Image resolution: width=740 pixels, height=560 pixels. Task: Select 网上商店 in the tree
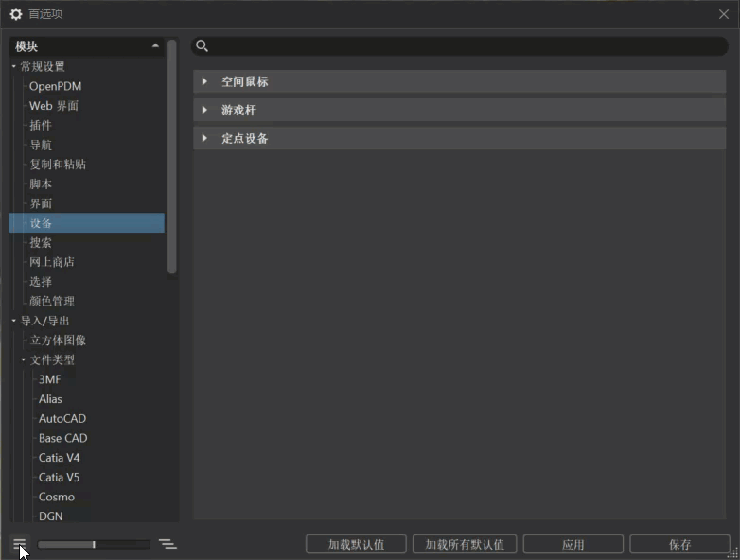point(52,262)
